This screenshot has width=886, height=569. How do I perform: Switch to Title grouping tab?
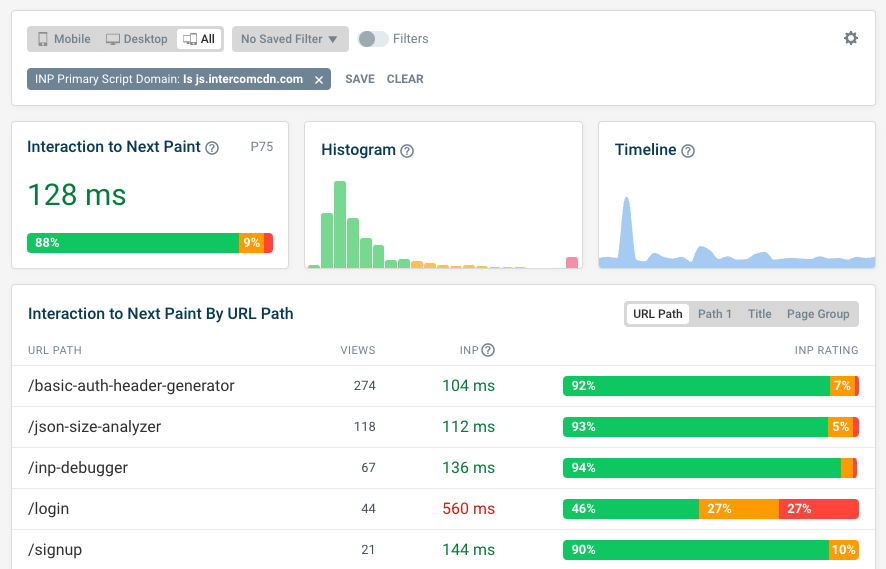[759, 314]
